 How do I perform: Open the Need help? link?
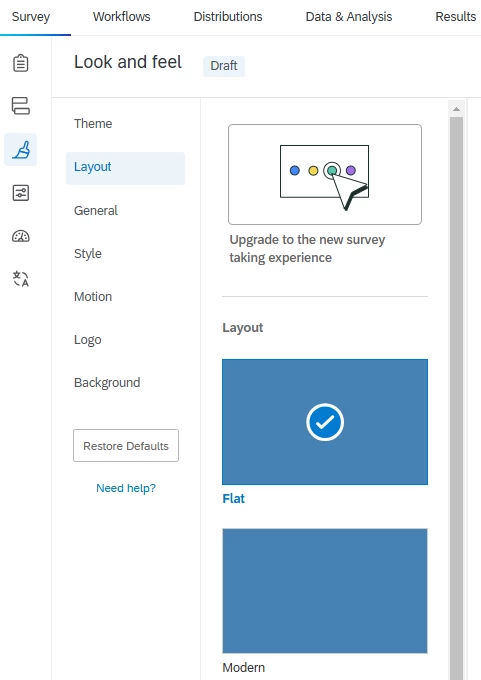(x=126, y=488)
